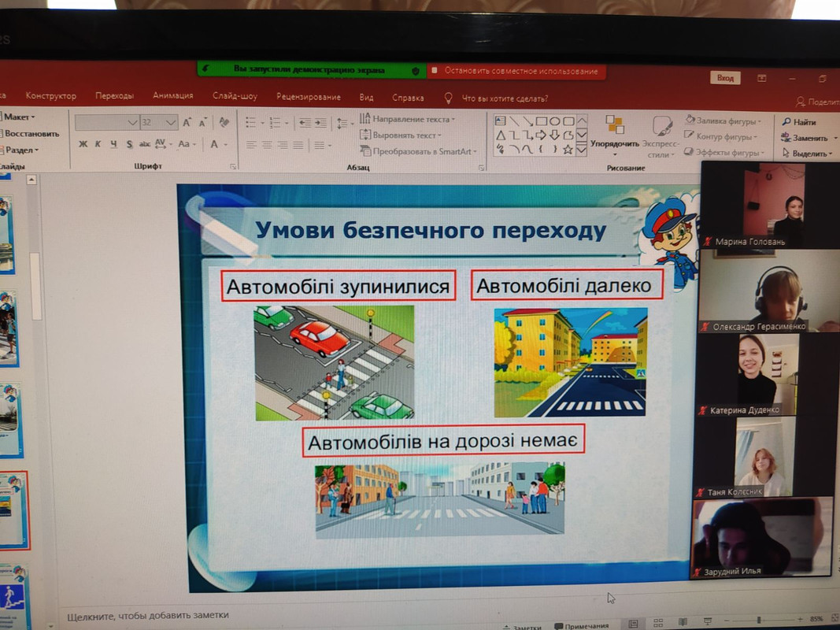Center the text
This screenshot has height=630, width=840.
[x=267, y=145]
